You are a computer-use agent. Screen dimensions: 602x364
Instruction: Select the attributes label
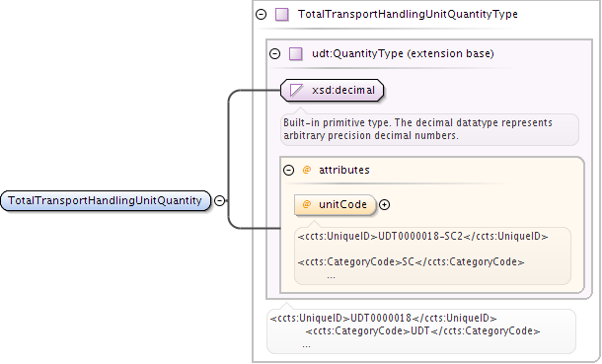coord(344,170)
